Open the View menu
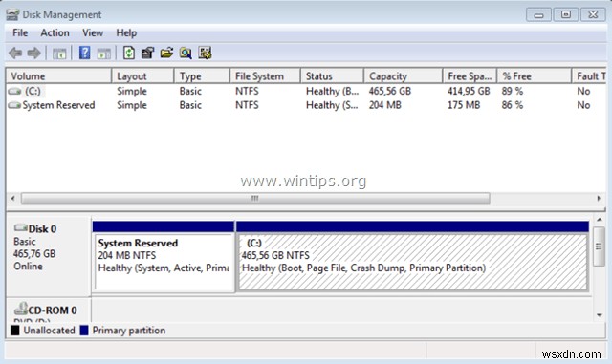 [x=93, y=32]
